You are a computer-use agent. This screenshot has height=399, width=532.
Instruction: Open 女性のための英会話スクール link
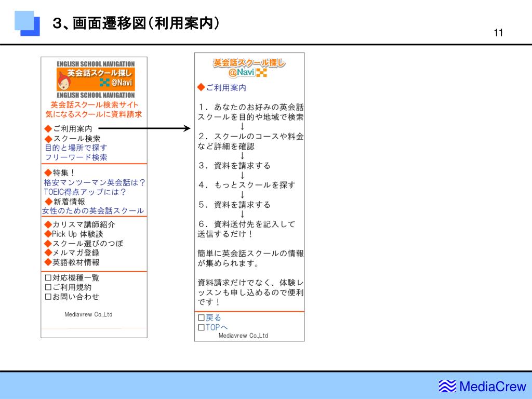[x=93, y=211]
